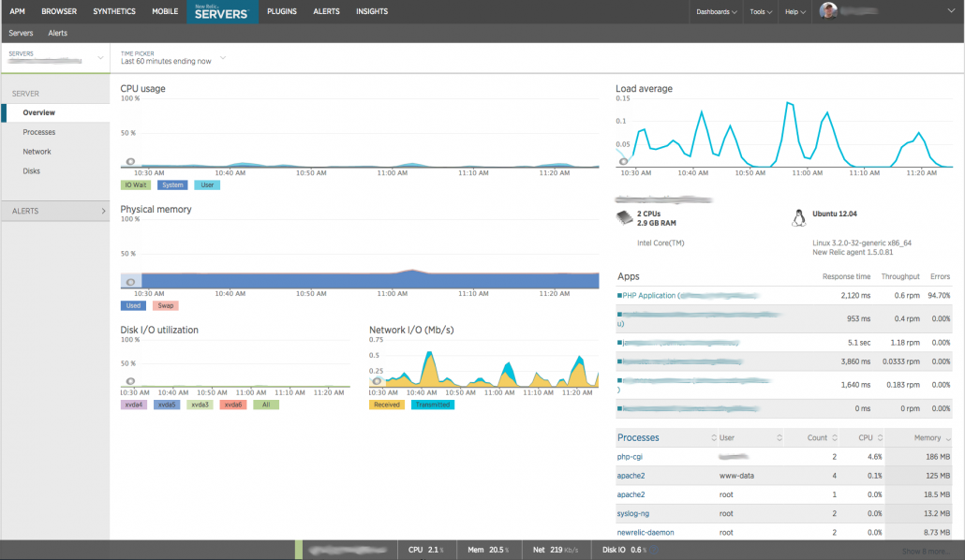Click the Disk IO 0.6% status entry
This screenshot has width=965, height=560.
pos(625,550)
